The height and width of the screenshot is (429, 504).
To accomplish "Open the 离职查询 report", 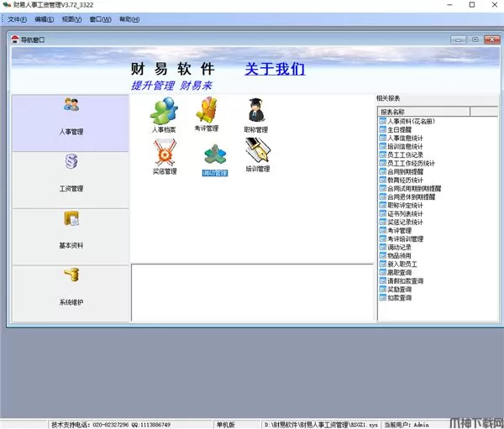I will click(x=396, y=272).
